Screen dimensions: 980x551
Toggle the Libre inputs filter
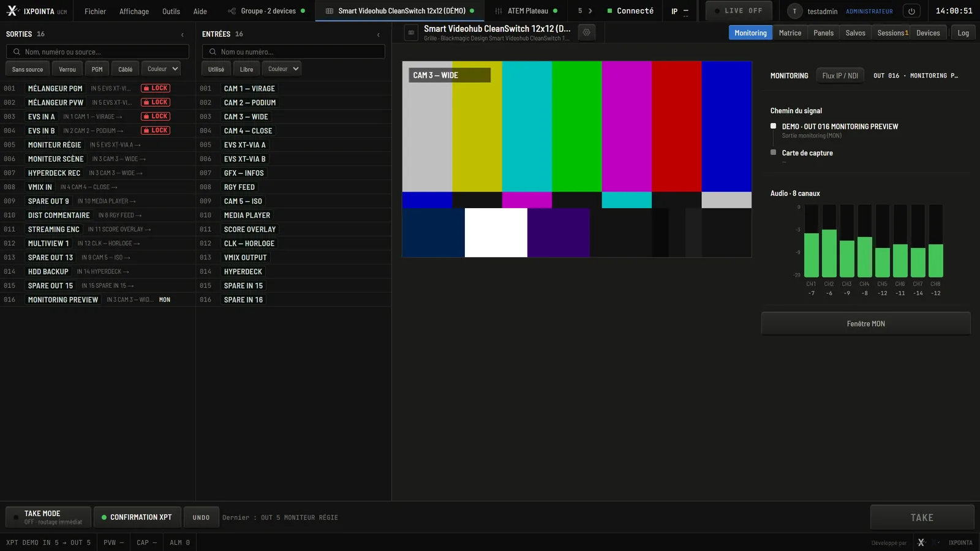(x=247, y=69)
